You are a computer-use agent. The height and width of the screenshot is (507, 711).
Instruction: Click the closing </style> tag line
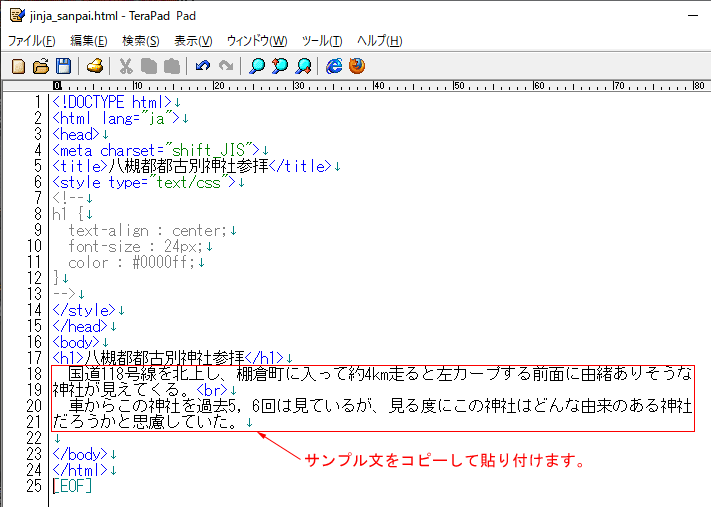pyautogui.click(x=84, y=310)
